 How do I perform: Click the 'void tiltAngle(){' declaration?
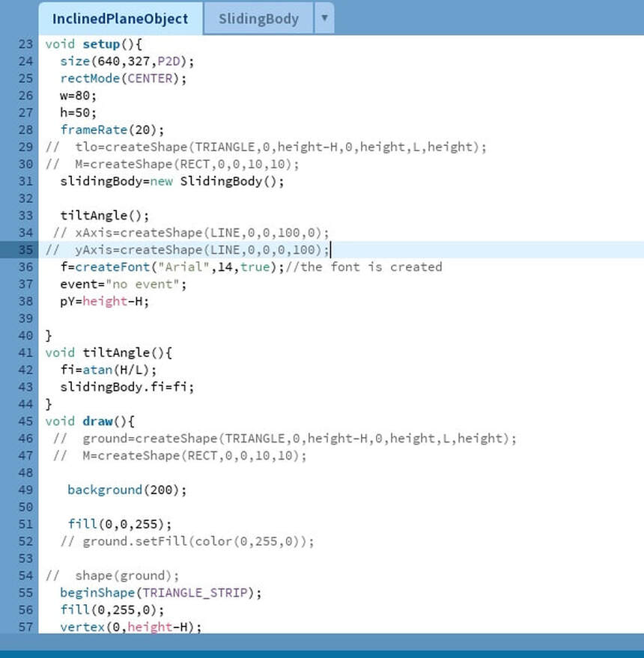[109, 353]
